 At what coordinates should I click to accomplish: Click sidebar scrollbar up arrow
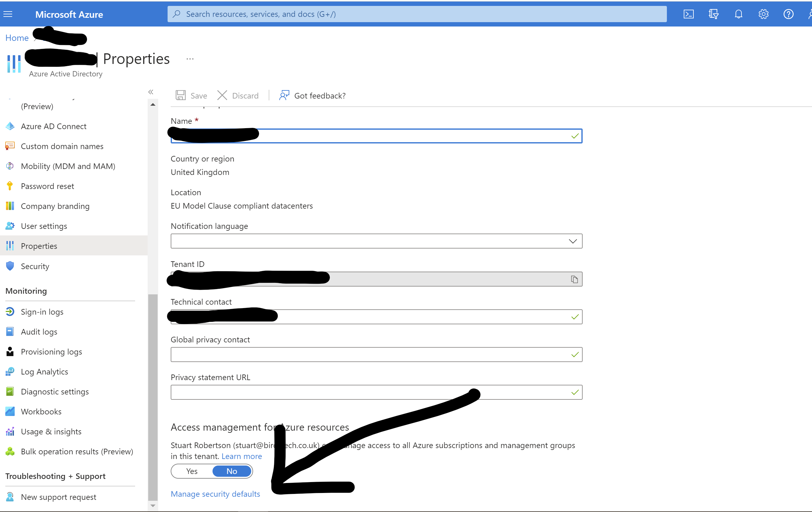pos(153,104)
